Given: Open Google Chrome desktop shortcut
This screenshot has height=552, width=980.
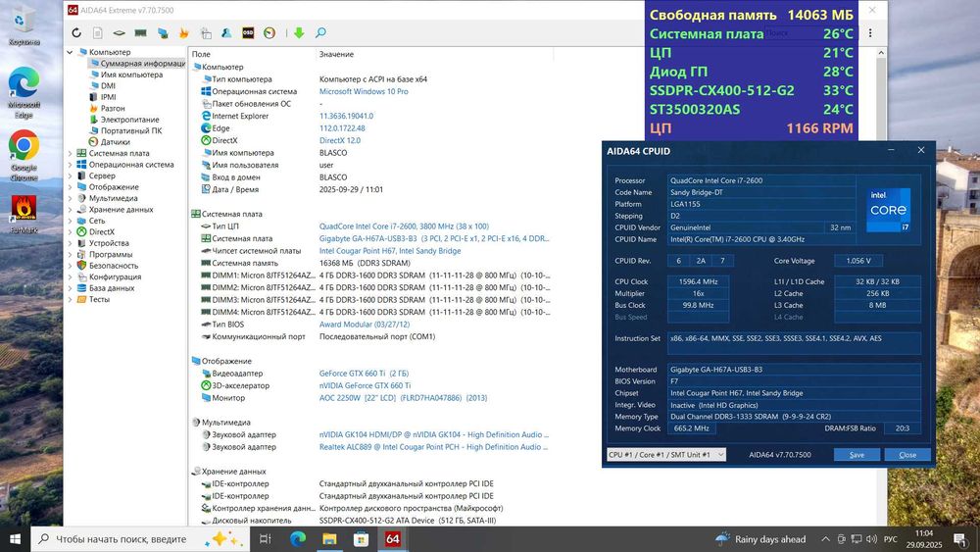Looking at the screenshot, I should (x=24, y=156).
